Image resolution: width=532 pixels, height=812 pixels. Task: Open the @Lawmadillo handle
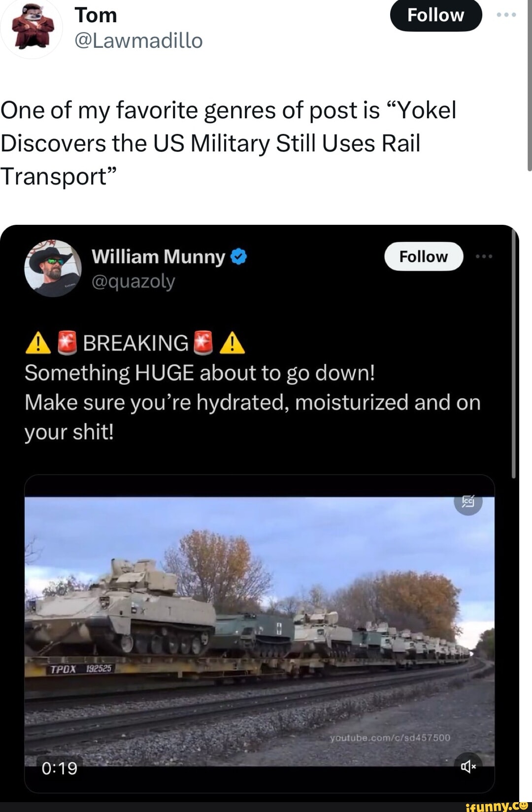click(x=138, y=40)
